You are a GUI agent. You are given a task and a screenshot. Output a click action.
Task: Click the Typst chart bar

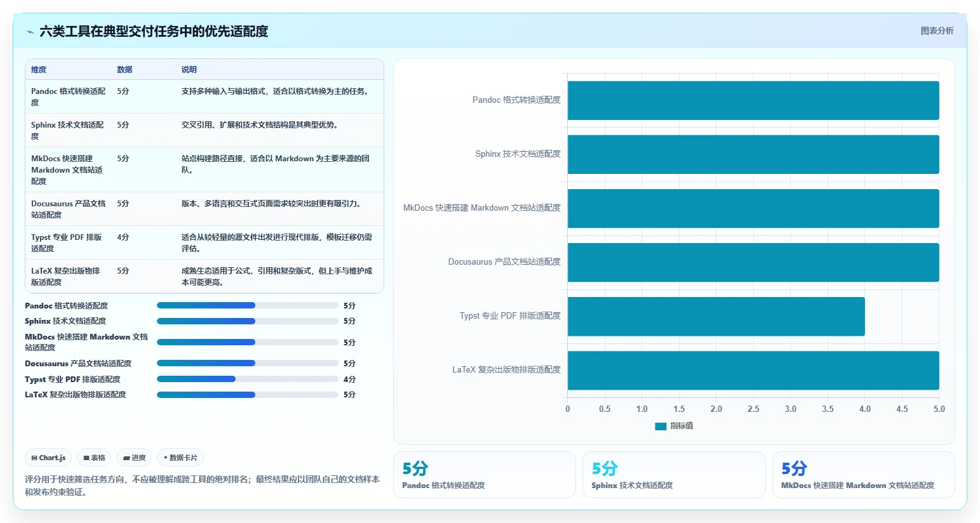(716, 316)
